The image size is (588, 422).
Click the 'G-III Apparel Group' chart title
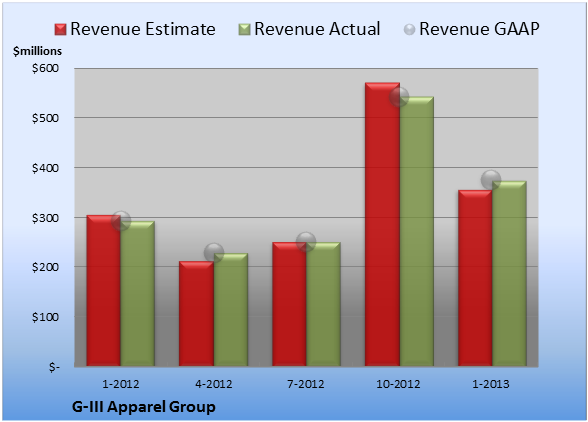[144, 407]
